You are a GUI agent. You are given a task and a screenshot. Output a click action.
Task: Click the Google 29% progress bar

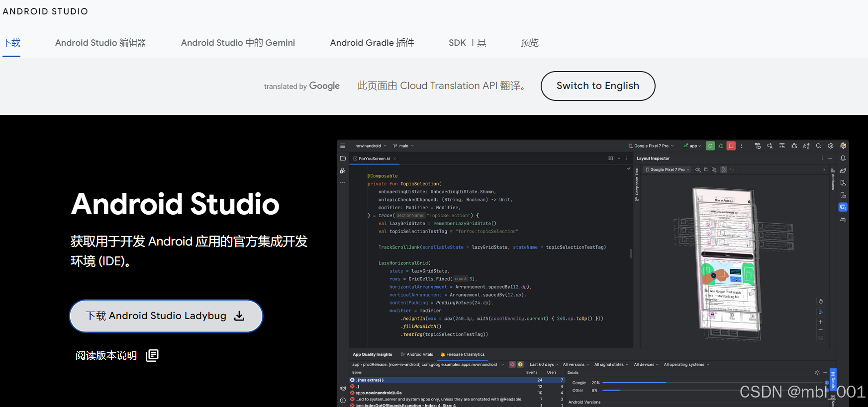pos(714,383)
